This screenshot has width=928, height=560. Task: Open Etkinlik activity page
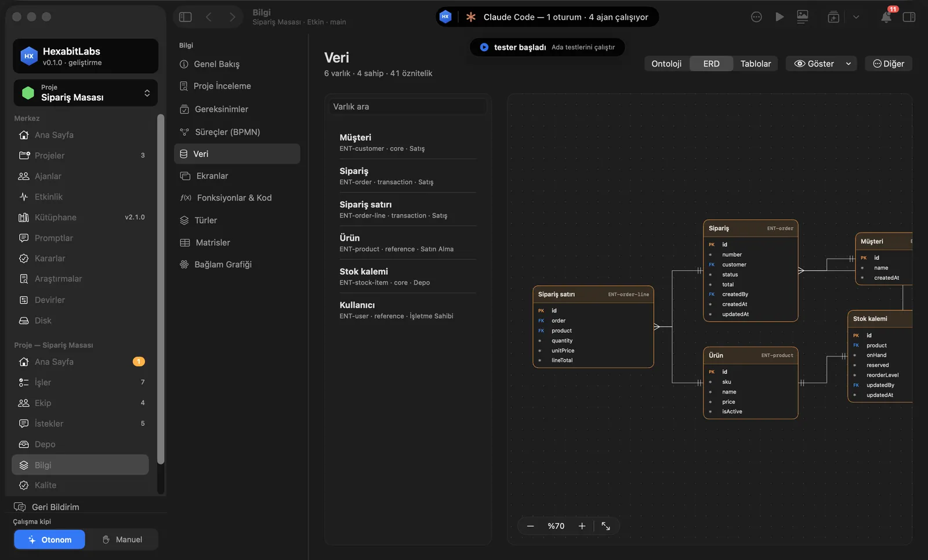[x=81, y=197]
